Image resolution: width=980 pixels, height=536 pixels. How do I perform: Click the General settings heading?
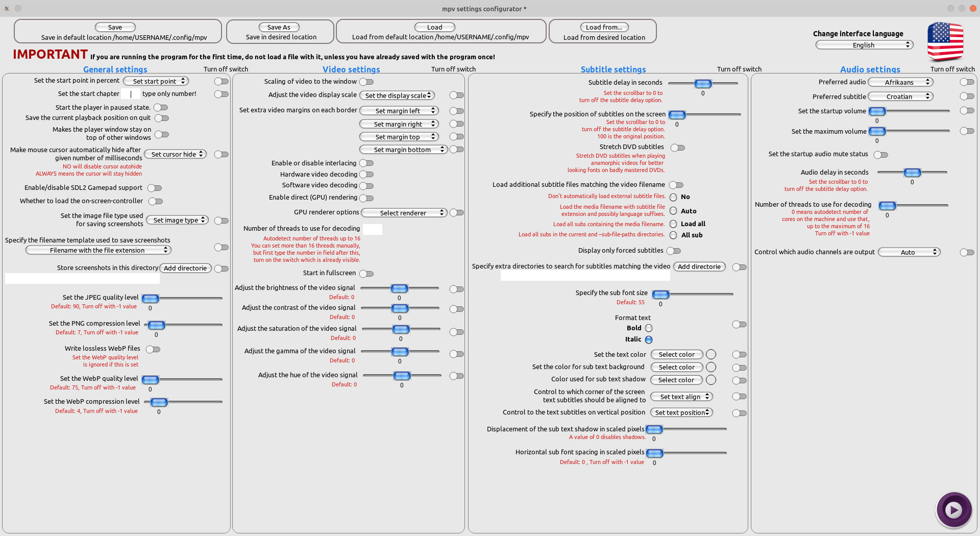pyautogui.click(x=115, y=69)
